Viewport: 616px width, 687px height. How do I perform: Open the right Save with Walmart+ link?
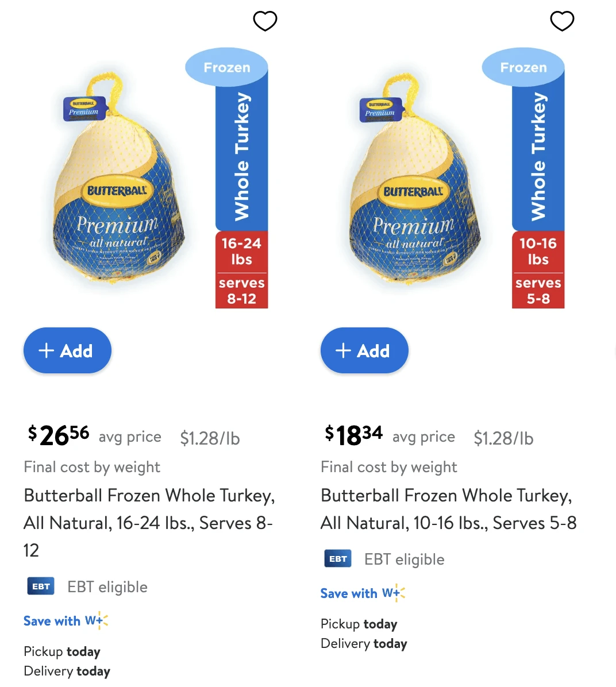pyautogui.click(x=349, y=593)
